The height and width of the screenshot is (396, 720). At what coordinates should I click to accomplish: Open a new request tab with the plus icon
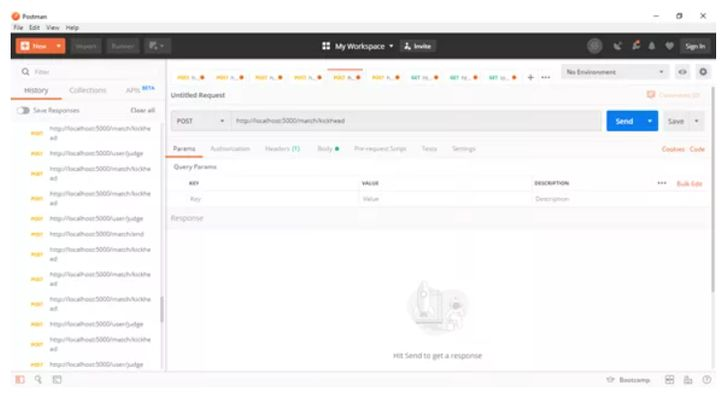click(530, 77)
